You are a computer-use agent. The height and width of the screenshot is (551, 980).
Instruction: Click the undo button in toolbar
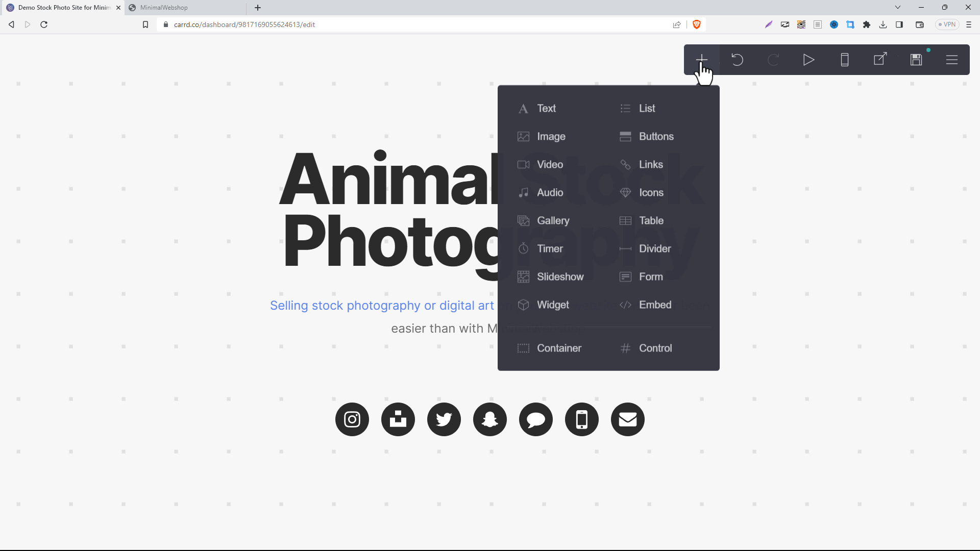click(x=738, y=59)
